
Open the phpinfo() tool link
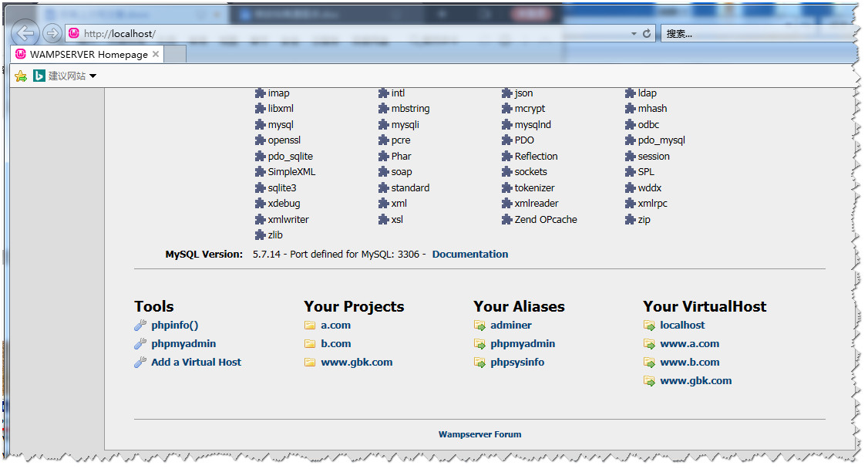174,325
